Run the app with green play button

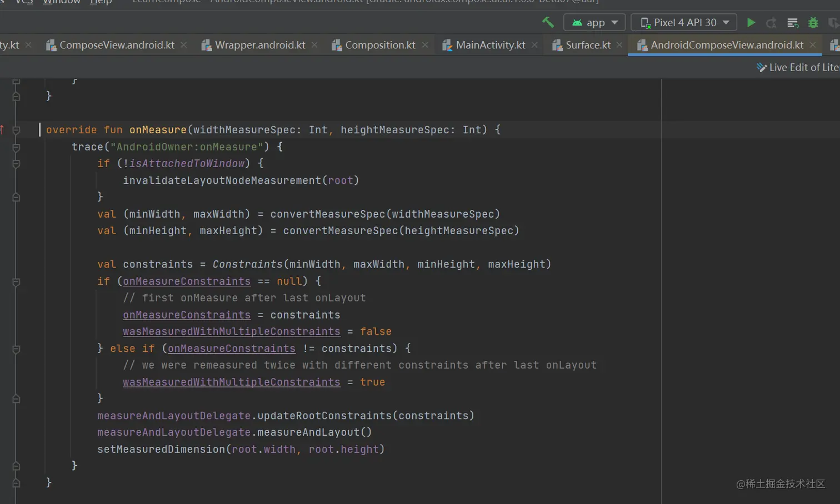(751, 22)
